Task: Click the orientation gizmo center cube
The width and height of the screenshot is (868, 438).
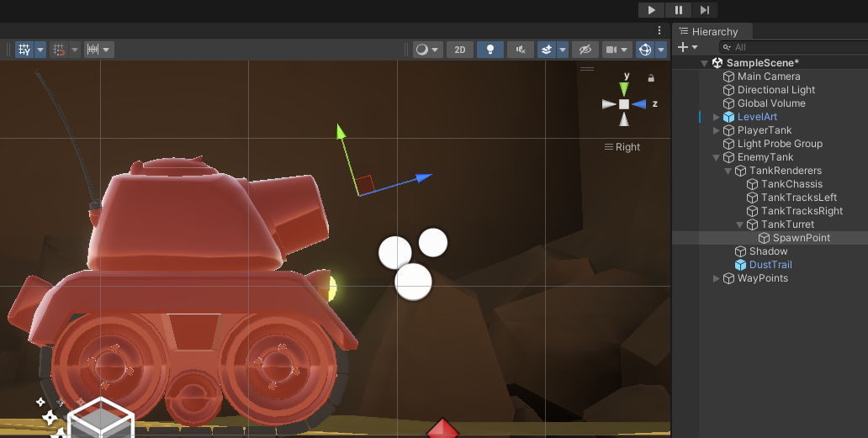Action: [x=624, y=104]
